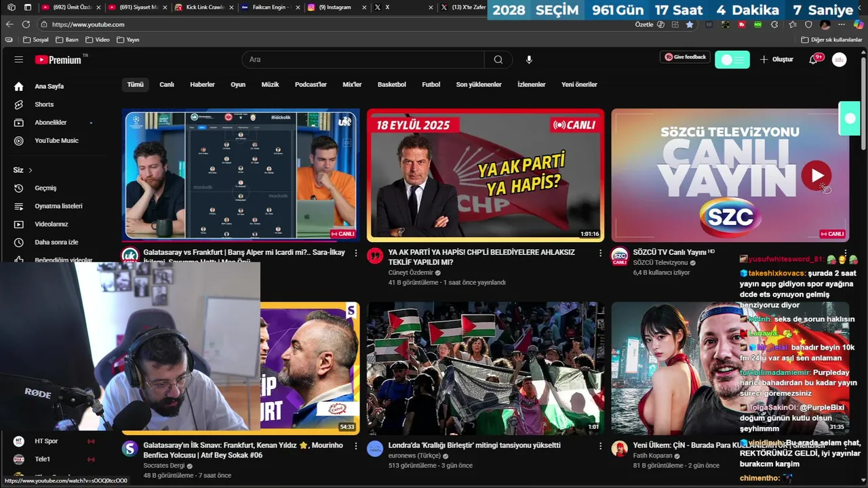Open the Socrates Dergi channel name link
The image size is (868, 488).
tap(165, 466)
